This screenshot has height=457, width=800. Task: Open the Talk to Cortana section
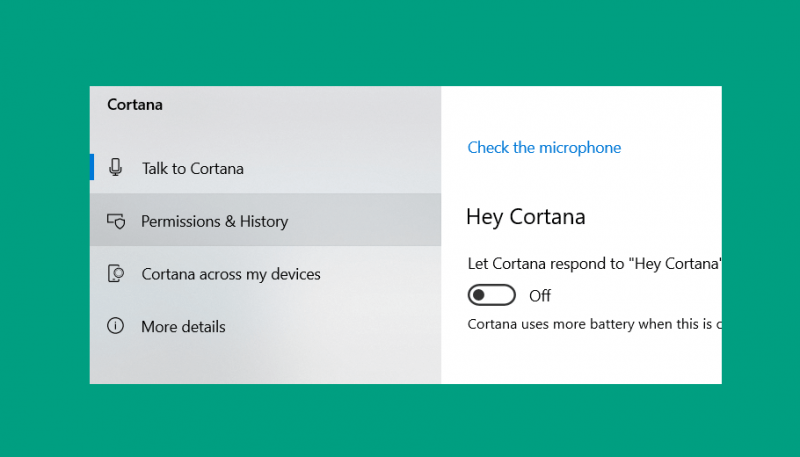tap(265, 167)
